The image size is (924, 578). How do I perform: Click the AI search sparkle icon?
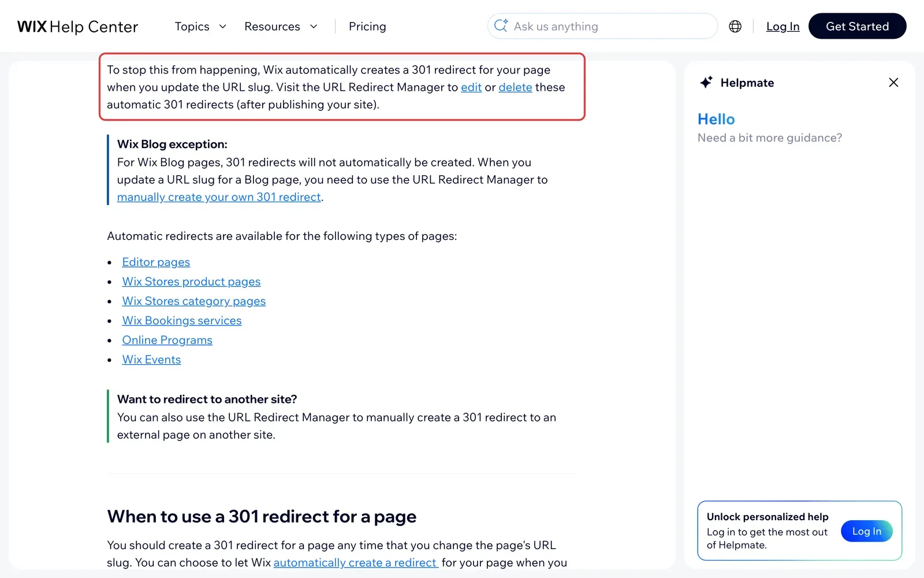click(x=501, y=26)
